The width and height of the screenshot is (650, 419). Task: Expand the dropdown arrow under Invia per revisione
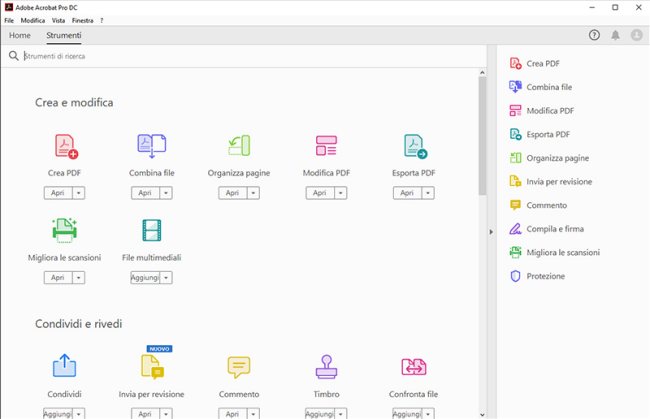166,414
